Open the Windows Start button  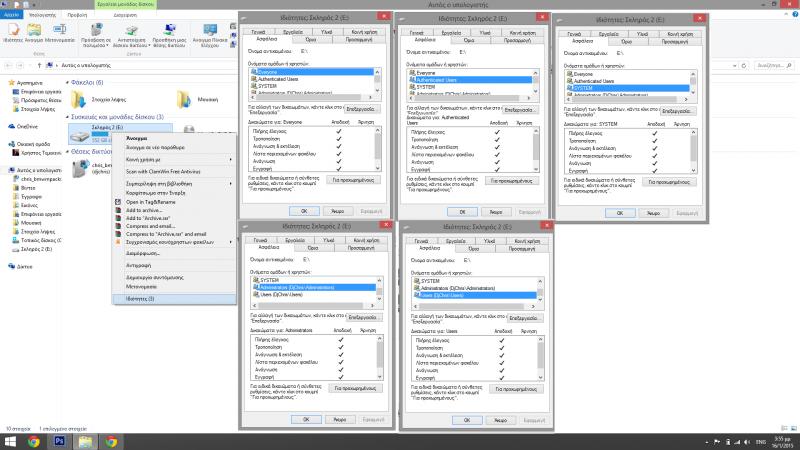(9, 440)
